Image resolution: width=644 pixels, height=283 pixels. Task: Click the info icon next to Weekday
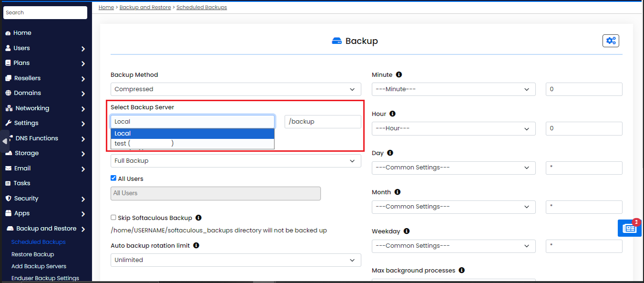point(406,231)
